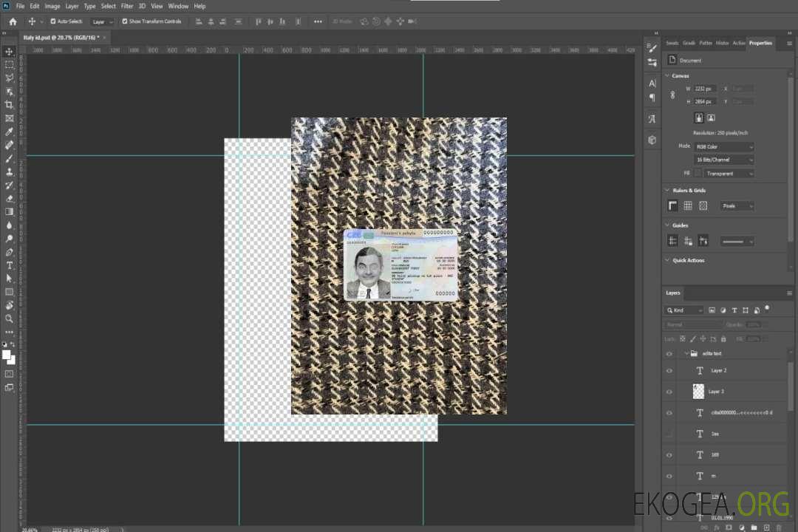
Task: Disable Show Transform Controls checkbox
Action: [x=125, y=21]
